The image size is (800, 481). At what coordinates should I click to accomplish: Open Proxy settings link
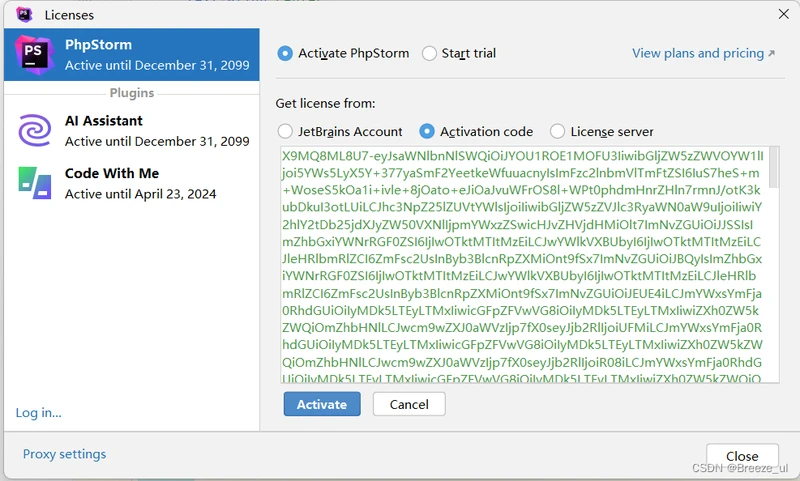point(64,454)
